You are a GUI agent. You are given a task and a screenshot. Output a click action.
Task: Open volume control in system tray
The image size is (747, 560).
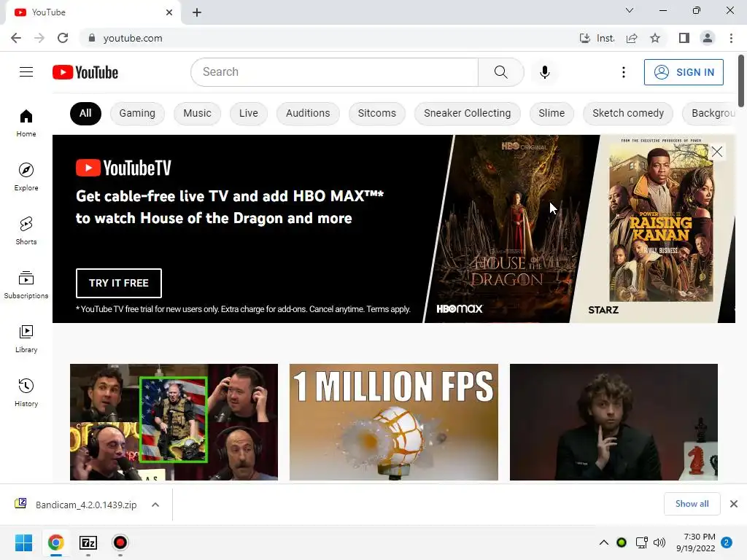(659, 542)
